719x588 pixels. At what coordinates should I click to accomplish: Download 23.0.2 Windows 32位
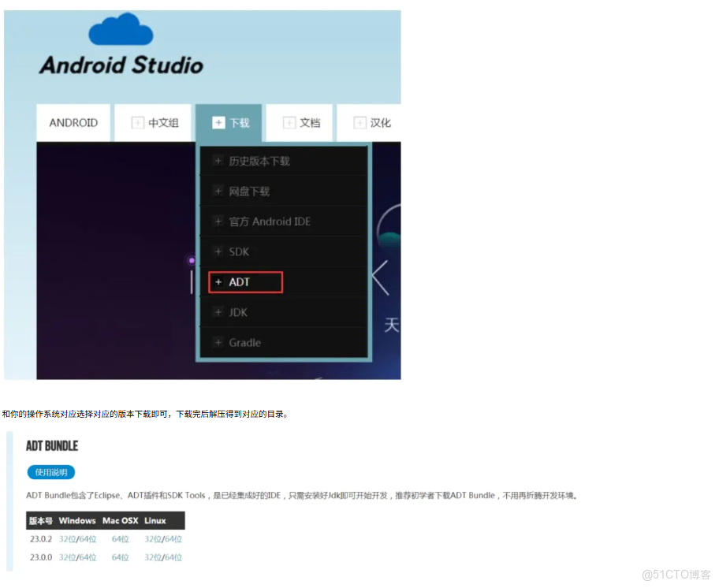pyautogui.click(x=66, y=539)
